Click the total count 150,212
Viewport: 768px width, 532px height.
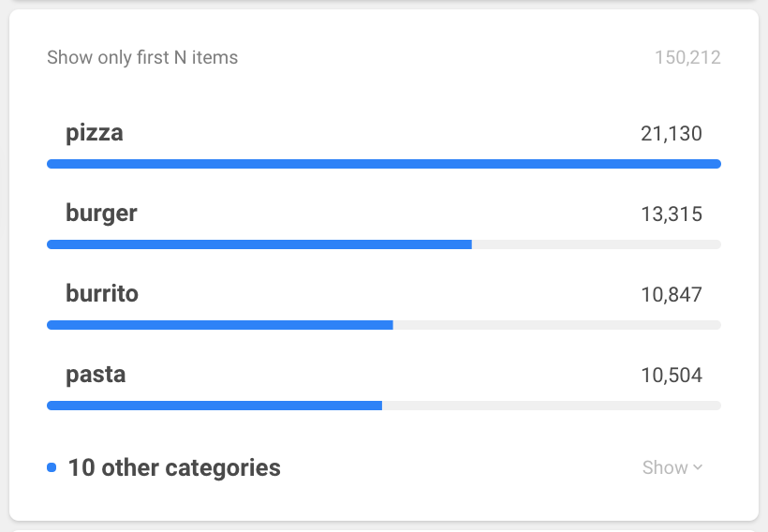click(687, 58)
